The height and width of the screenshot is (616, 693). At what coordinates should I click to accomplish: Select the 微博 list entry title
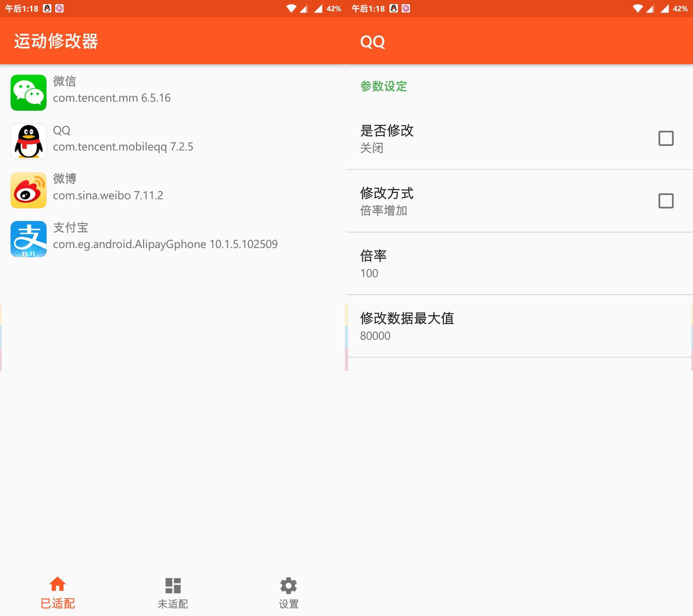pos(65,178)
